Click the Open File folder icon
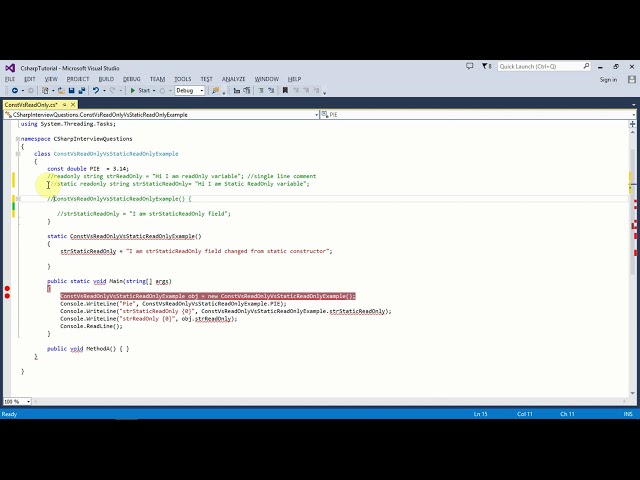The height and width of the screenshot is (480, 640). 61,91
